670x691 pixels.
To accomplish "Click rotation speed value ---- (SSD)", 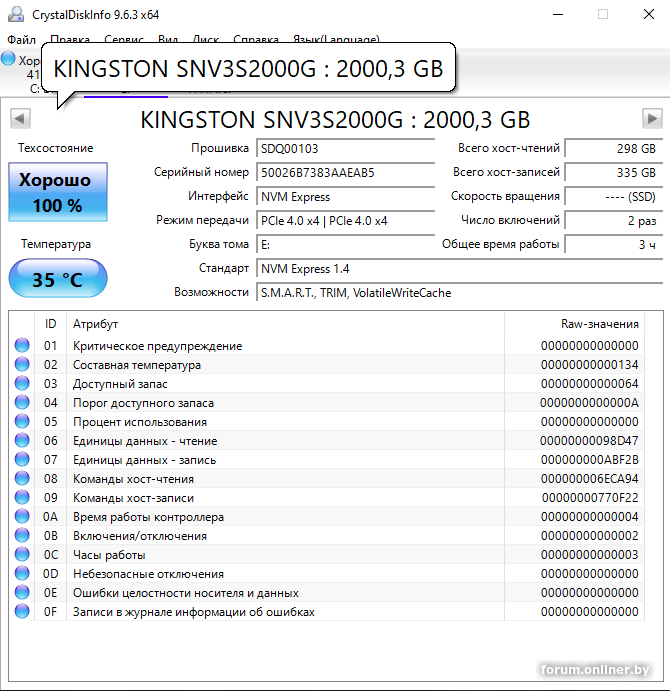I will tap(614, 197).
